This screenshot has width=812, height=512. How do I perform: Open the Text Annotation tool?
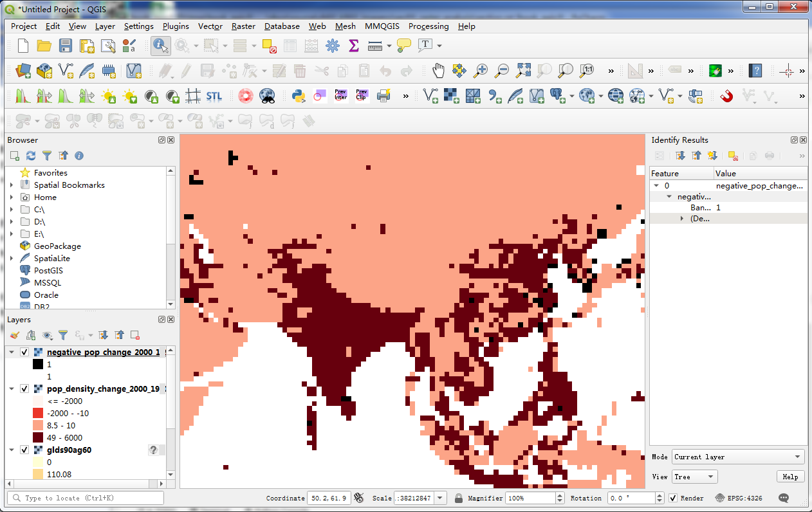(x=425, y=46)
